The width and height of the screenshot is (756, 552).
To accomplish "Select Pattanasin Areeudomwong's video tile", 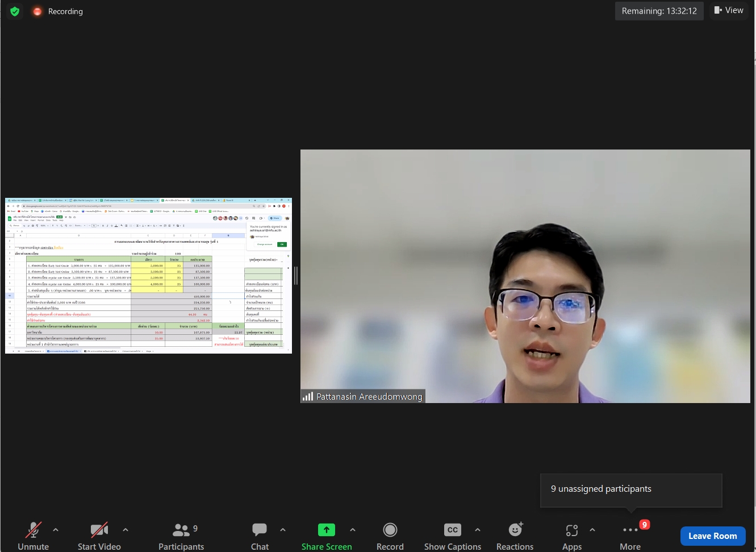I will (525, 276).
